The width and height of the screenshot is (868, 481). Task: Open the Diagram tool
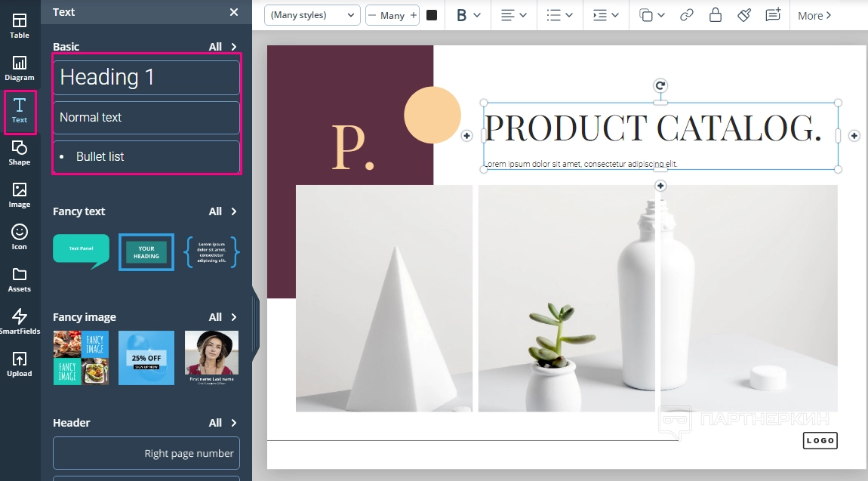[x=20, y=68]
